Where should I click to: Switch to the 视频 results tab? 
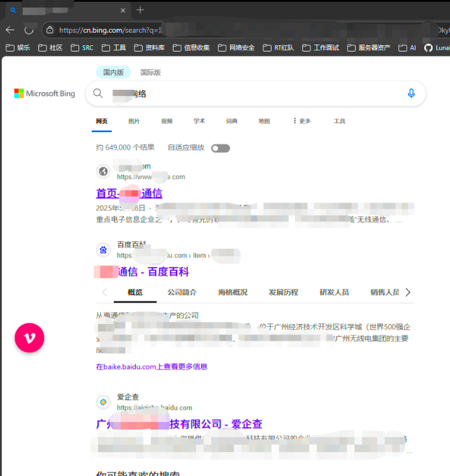click(x=167, y=121)
